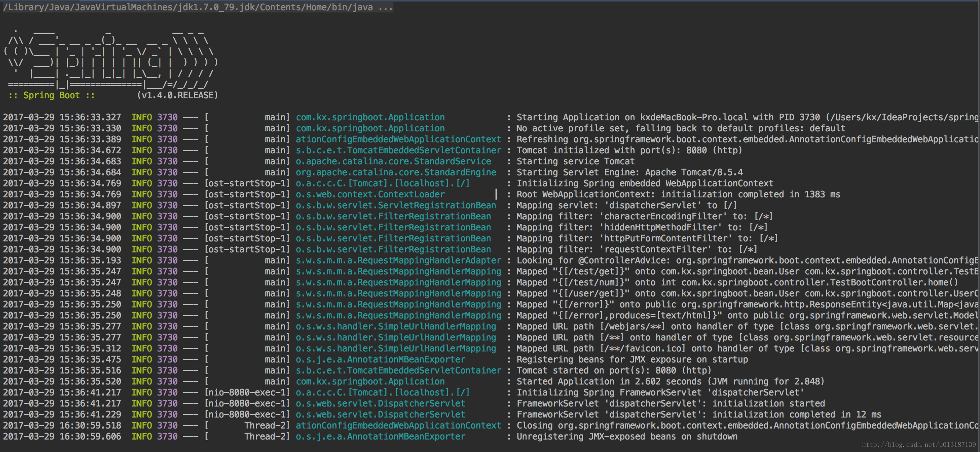Click 'Starting Servlet Engine: Apache Tomcat/8.5.4' message
This screenshot has height=452, width=980.
coord(629,172)
